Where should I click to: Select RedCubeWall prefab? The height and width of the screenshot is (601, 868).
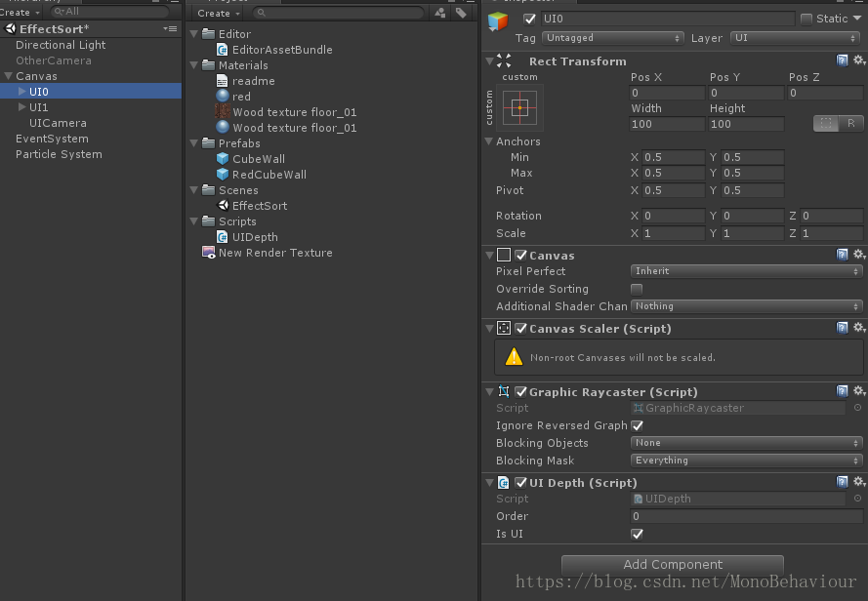(x=269, y=175)
